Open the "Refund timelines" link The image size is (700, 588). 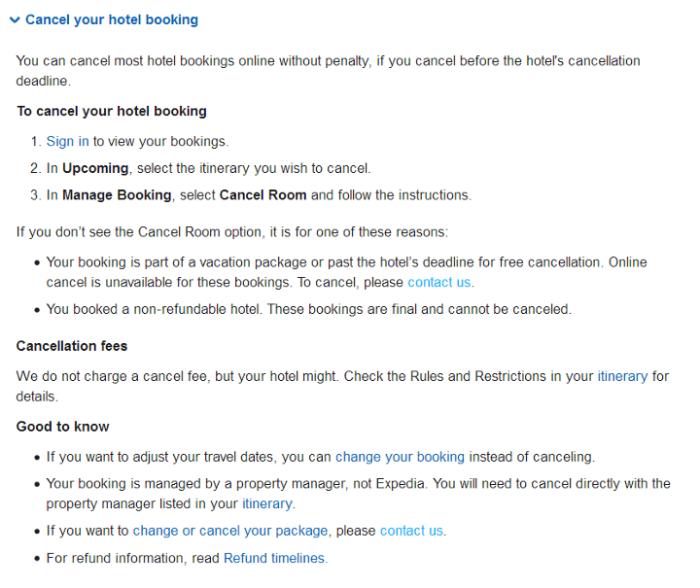(275, 558)
